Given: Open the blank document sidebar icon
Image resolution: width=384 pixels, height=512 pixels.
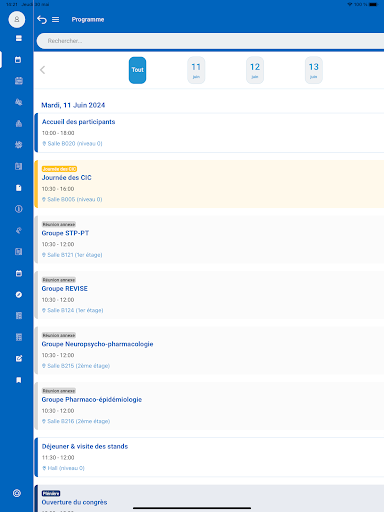Looking at the screenshot, I should (19, 188).
